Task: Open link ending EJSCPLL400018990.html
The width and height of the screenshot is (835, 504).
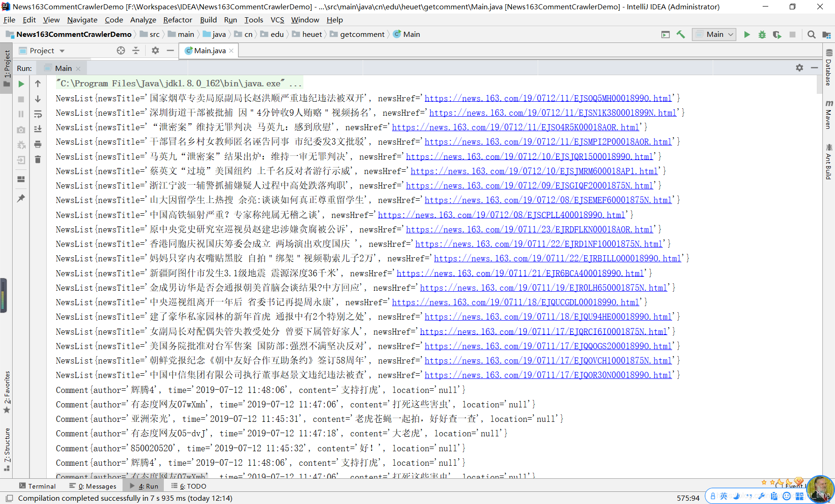Action: tap(501, 215)
